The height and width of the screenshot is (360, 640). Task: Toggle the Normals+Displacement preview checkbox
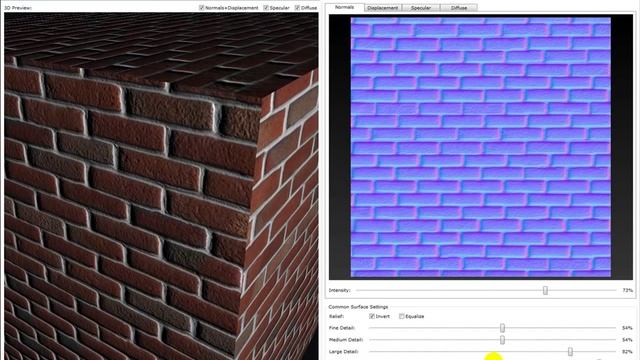pos(201,7)
